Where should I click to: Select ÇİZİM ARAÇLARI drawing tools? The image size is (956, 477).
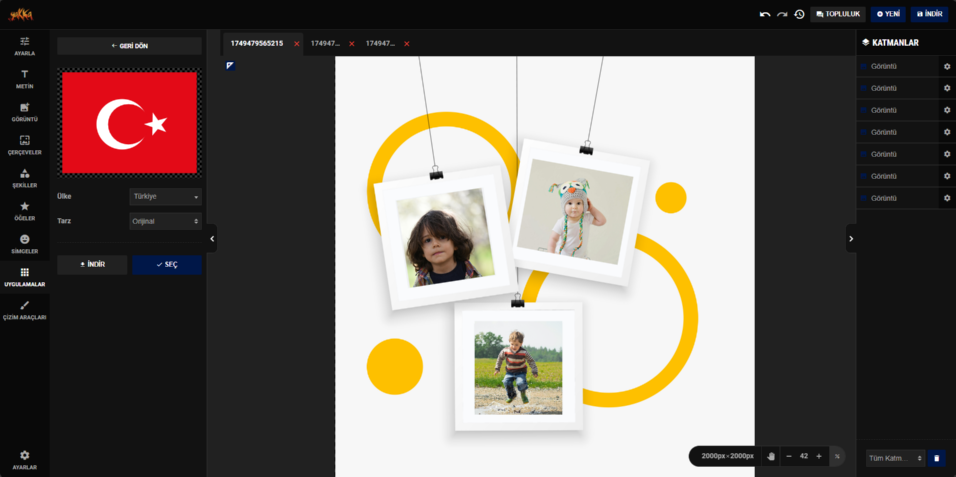[x=24, y=310]
